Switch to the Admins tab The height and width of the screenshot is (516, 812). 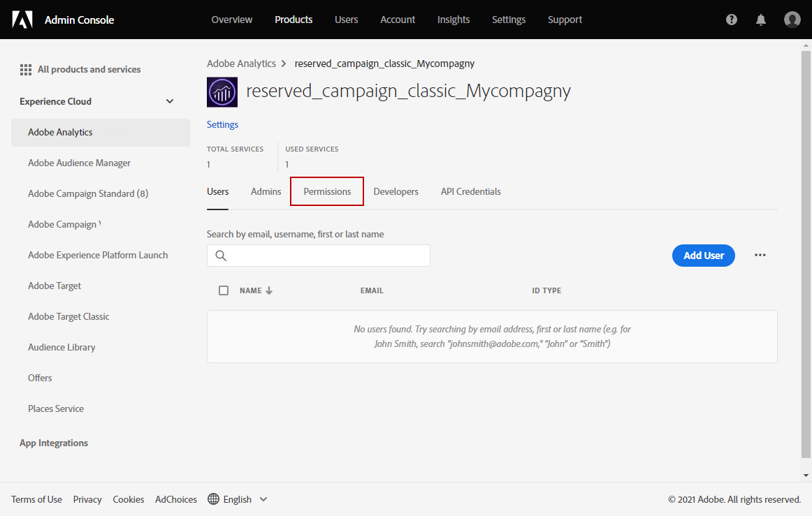pyautogui.click(x=266, y=191)
